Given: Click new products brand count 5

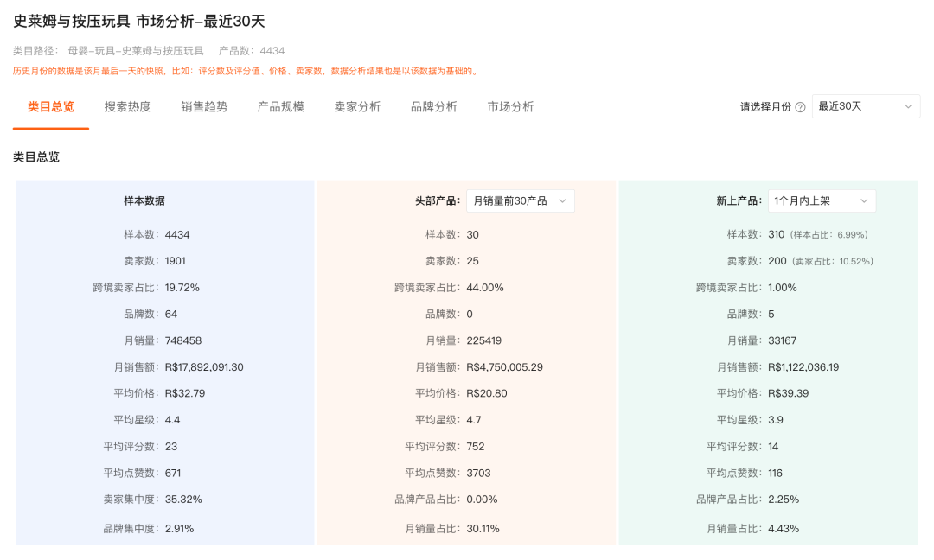Looking at the screenshot, I should point(771,315).
